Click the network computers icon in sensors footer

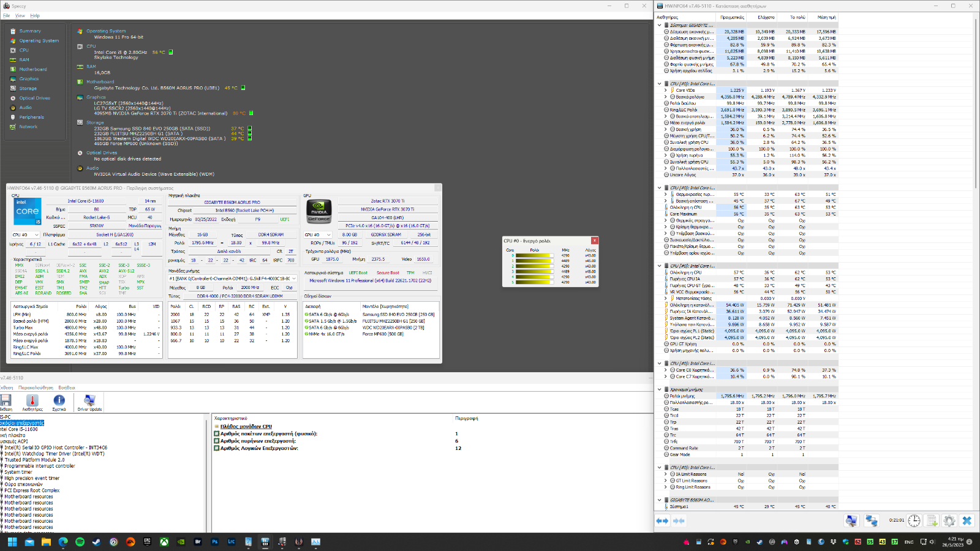click(871, 521)
